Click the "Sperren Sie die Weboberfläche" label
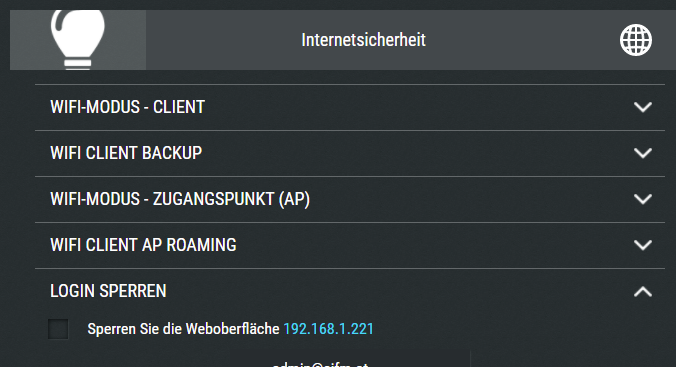 [x=183, y=329]
